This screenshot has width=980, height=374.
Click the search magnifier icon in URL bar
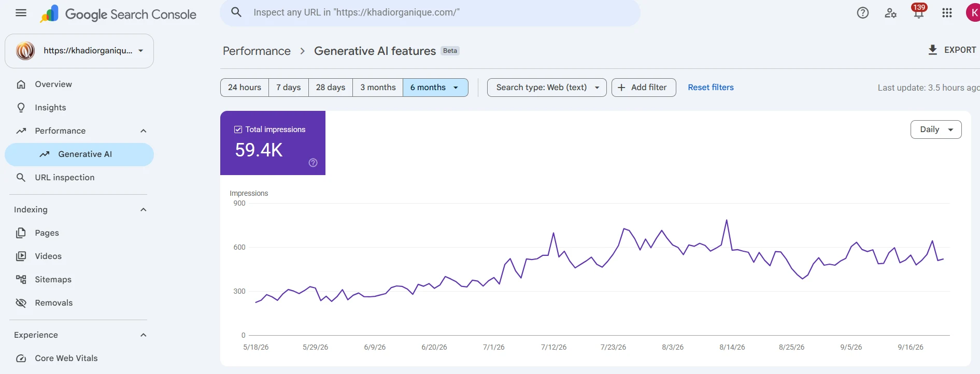236,12
